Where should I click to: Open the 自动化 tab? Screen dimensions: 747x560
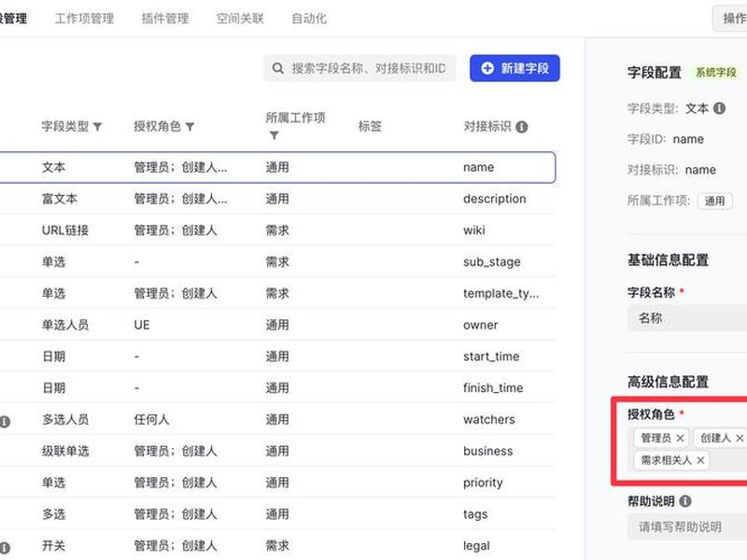(x=309, y=19)
